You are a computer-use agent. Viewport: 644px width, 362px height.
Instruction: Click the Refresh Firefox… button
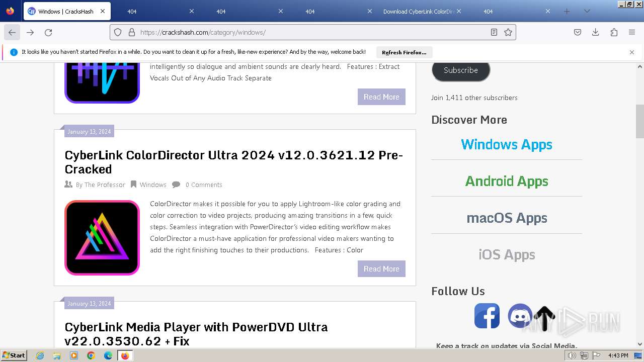(x=404, y=52)
